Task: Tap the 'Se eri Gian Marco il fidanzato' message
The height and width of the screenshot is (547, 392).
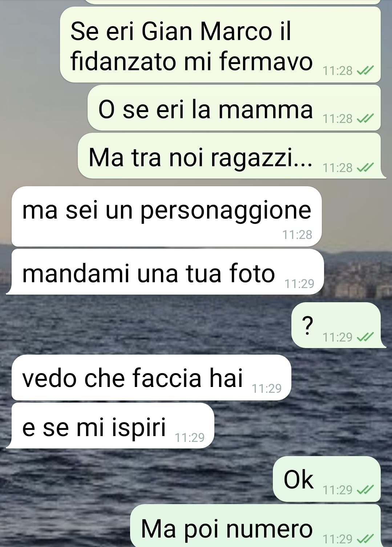Action: point(220,45)
